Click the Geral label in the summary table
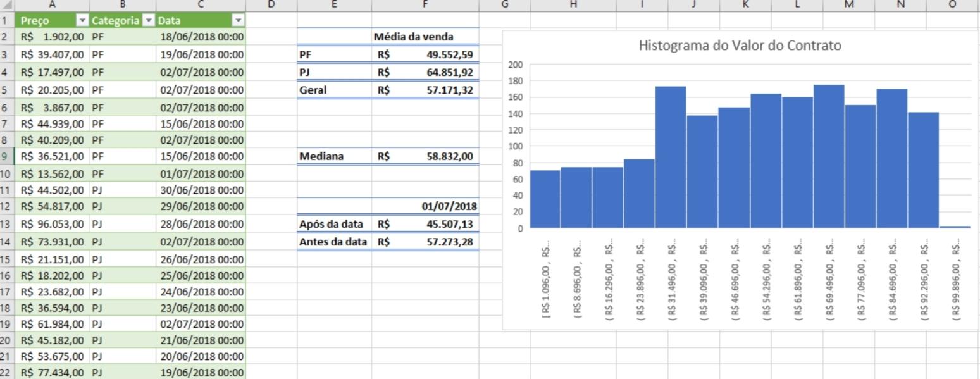980x379 pixels. (x=334, y=90)
